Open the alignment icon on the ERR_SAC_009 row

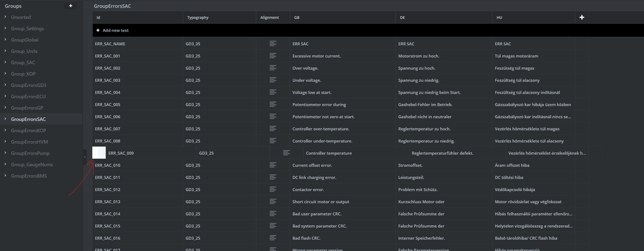click(287, 153)
